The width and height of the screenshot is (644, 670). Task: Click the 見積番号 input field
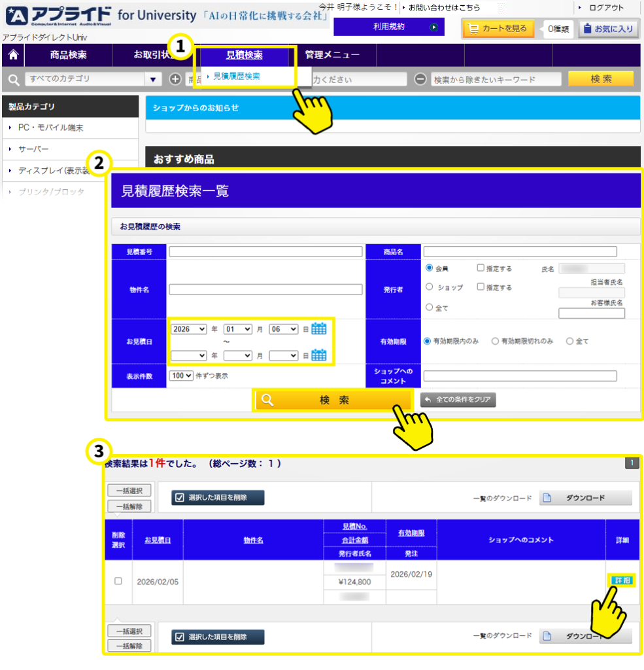click(x=265, y=252)
